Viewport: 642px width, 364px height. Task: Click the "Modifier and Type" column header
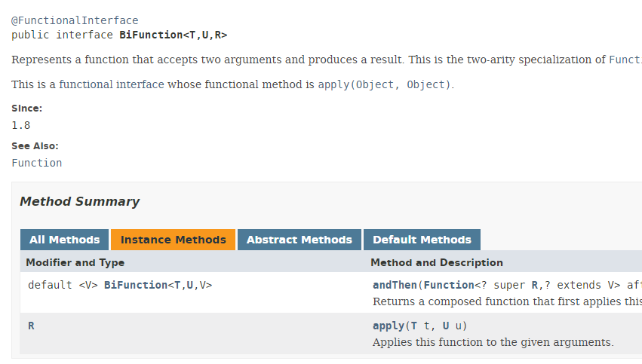(75, 262)
